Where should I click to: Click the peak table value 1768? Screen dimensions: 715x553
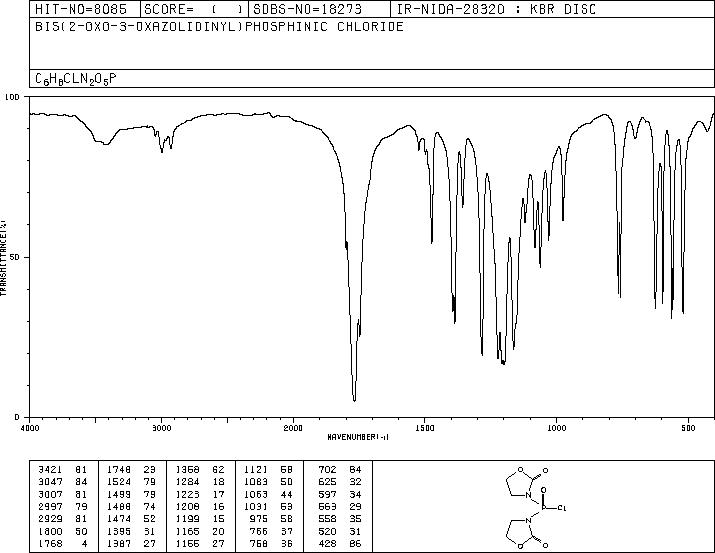pos(50,543)
